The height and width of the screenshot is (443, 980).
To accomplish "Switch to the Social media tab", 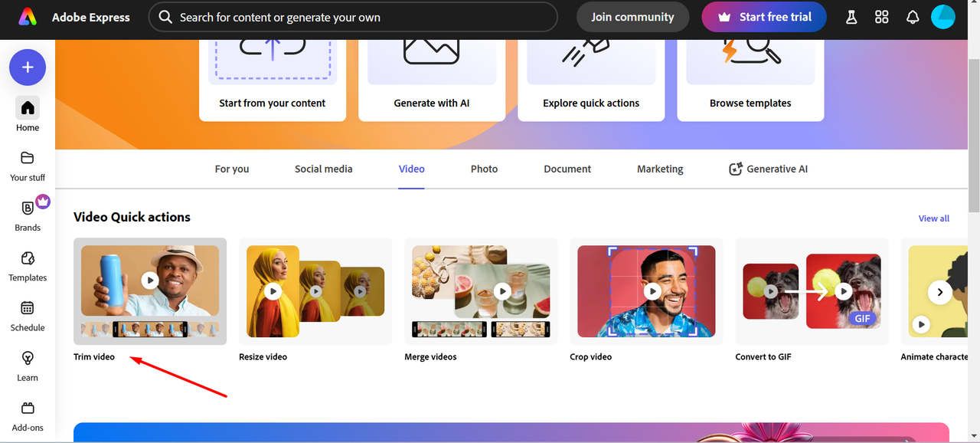I will coord(324,169).
